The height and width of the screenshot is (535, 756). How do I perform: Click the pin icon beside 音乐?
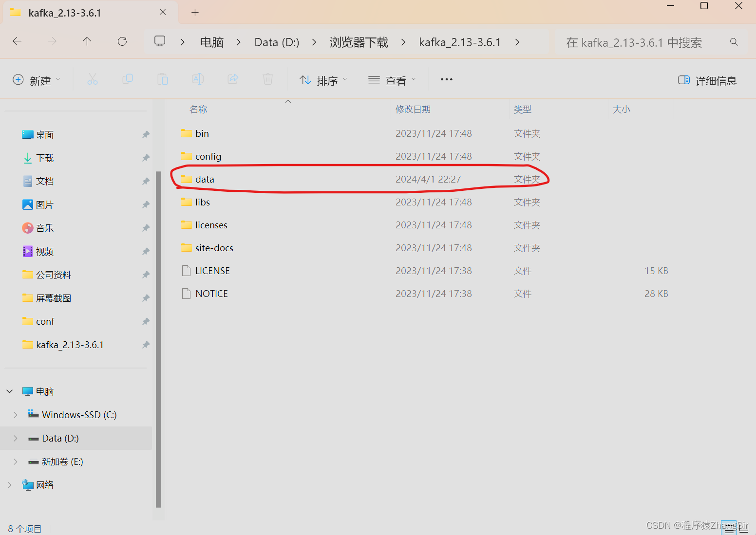point(146,228)
